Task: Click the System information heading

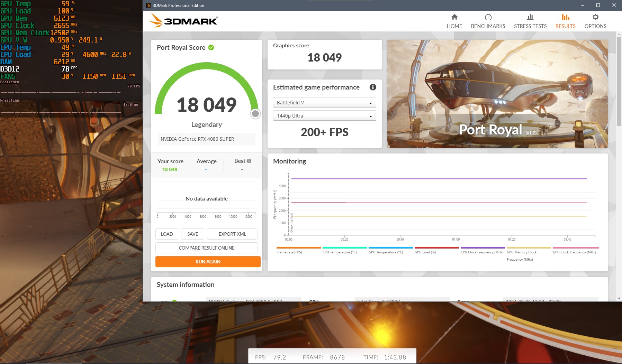Action: [186, 284]
